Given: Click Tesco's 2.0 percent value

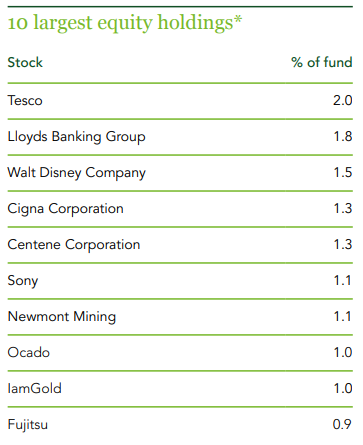Looking at the screenshot, I should tap(342, 100).
